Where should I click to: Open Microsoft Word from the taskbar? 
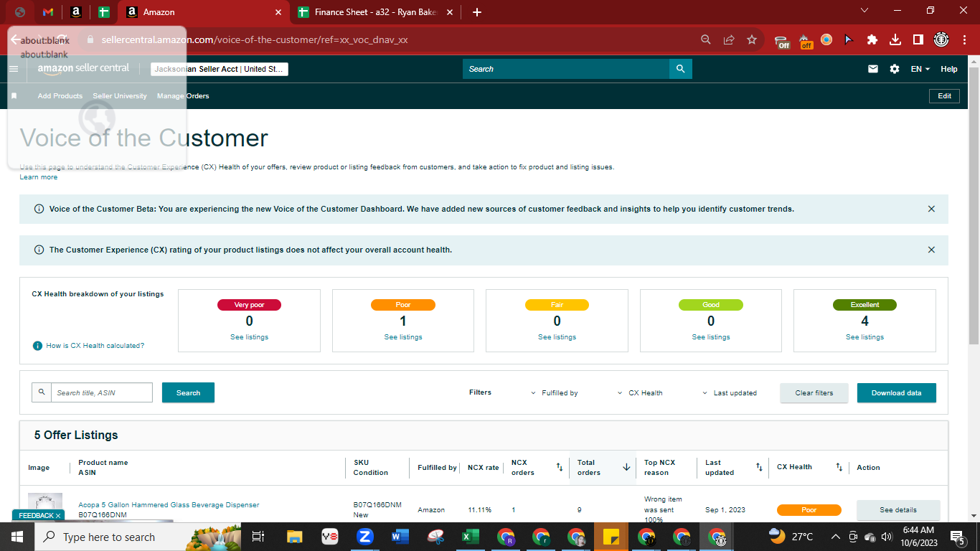click(x=400, y=537)
